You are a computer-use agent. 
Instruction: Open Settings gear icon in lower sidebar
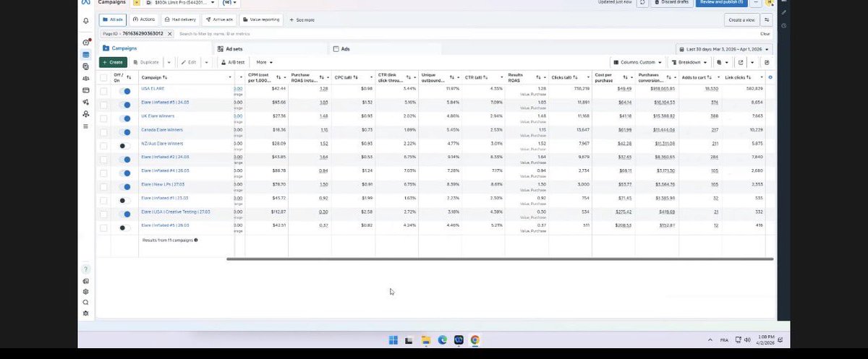(x=86, y=292)
